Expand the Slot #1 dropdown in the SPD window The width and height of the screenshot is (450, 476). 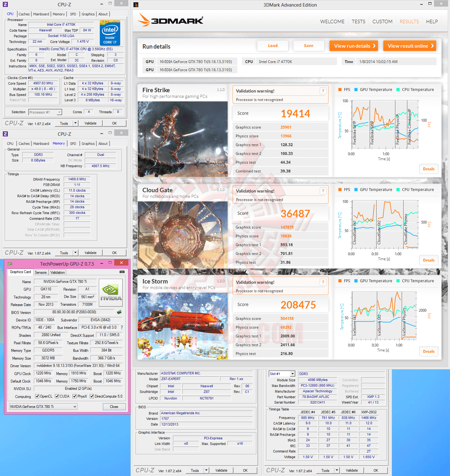pyautogui.click(x=292, y=374)
